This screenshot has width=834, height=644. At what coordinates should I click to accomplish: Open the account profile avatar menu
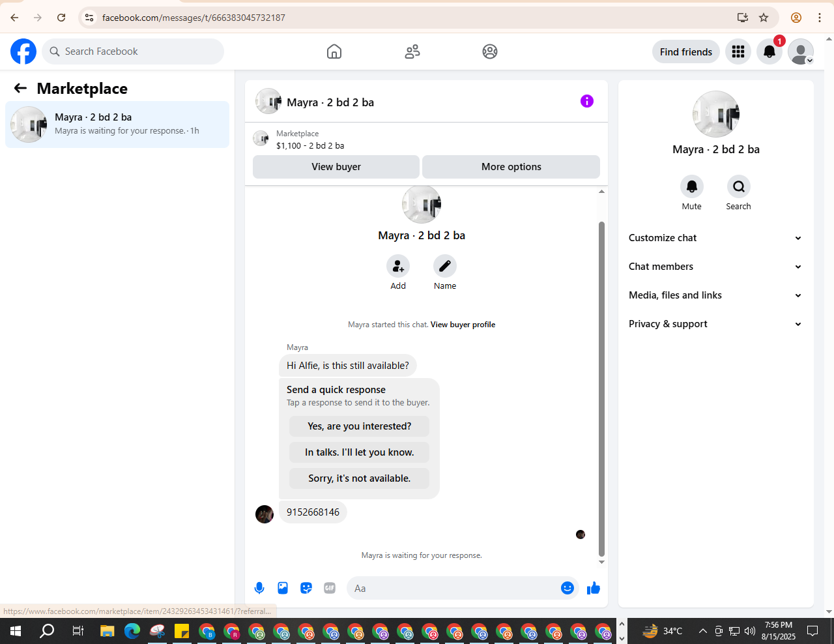[x=801, y=51]
